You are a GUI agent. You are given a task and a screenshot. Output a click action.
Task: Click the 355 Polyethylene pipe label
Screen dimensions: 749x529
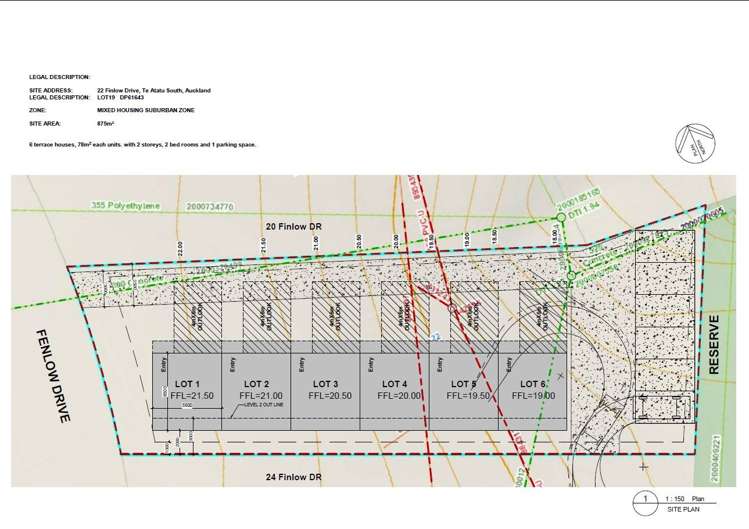[x=126, y=206]
